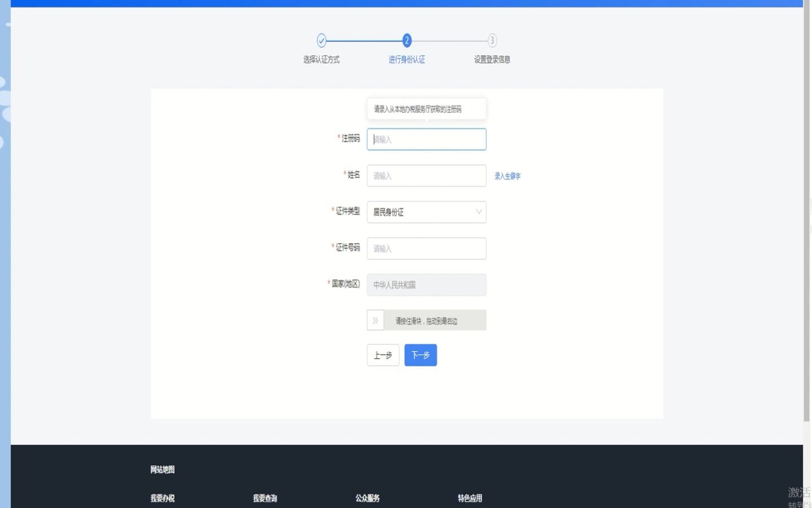812x508 pixels.
Task: Click the dropdown chevron in 证件类型 field
Action: coord(479,212)
